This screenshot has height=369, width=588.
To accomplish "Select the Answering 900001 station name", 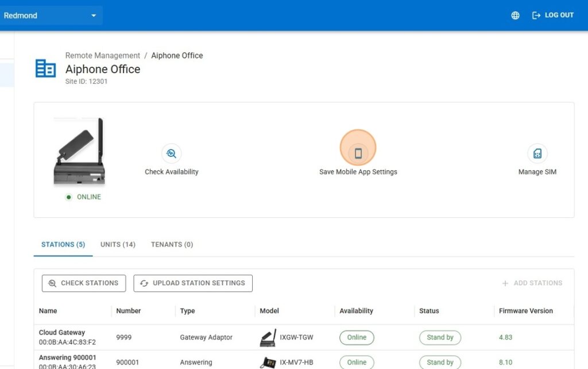I will tap(68, 358).
